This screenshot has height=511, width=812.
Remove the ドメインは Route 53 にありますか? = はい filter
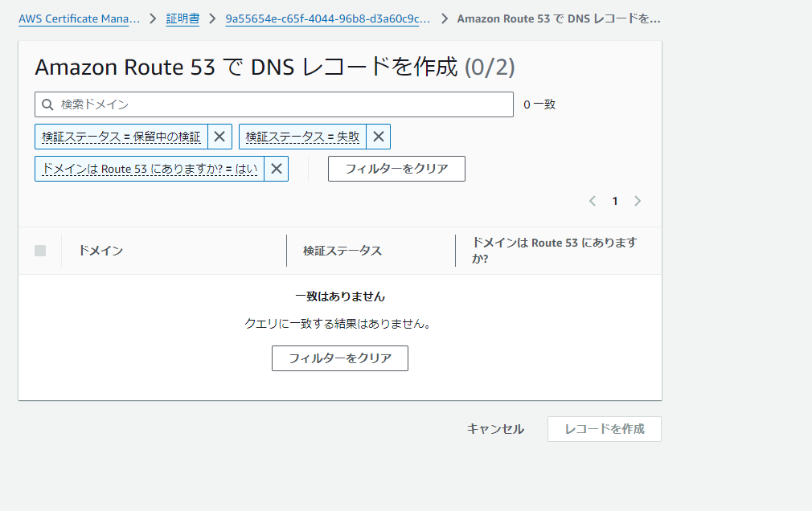point(277,169)
